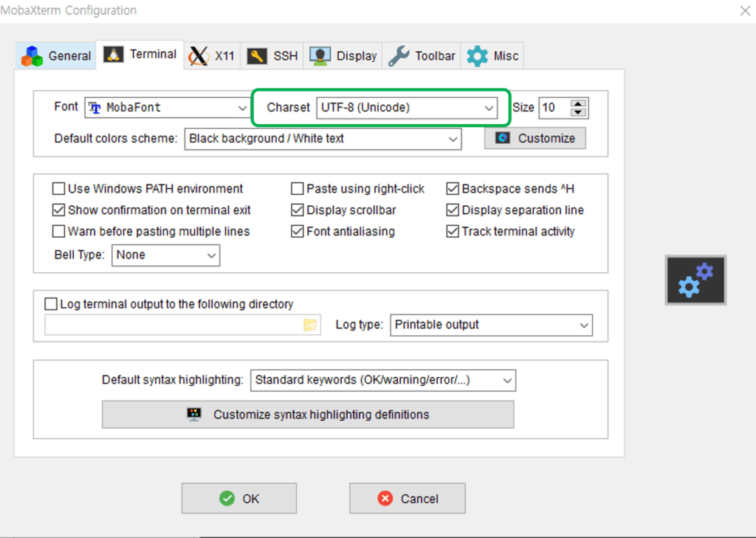Screen dimensions: 756x538
Task: Click the Toolbar wrench icon
Action: pos(399,56)
